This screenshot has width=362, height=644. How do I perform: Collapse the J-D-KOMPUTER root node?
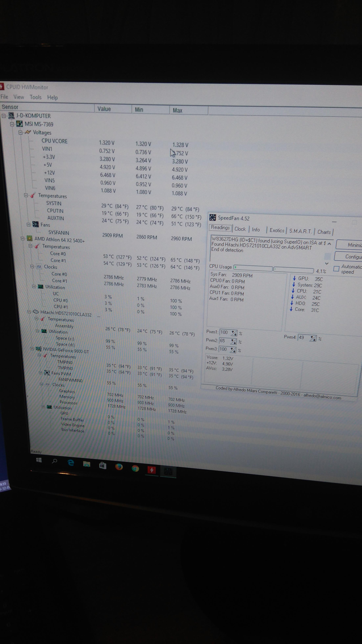click(x=4, y=116)
